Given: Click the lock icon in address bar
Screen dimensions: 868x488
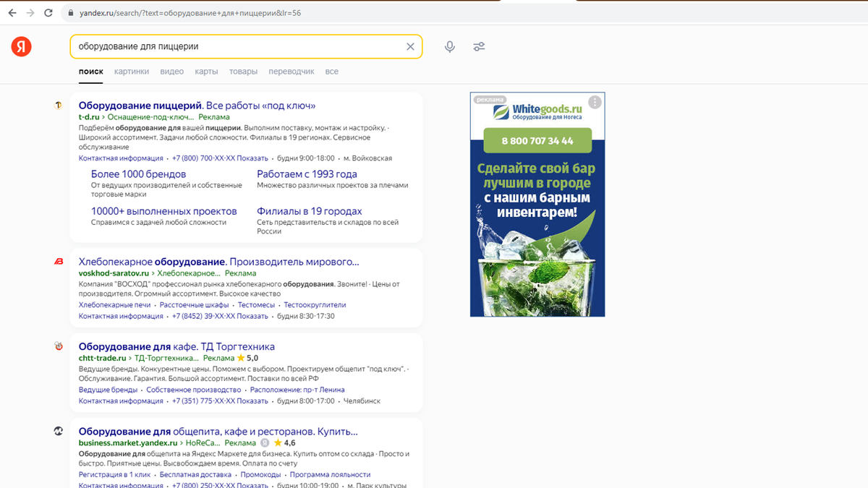Looking at the screenshot, I should point(70,13).
